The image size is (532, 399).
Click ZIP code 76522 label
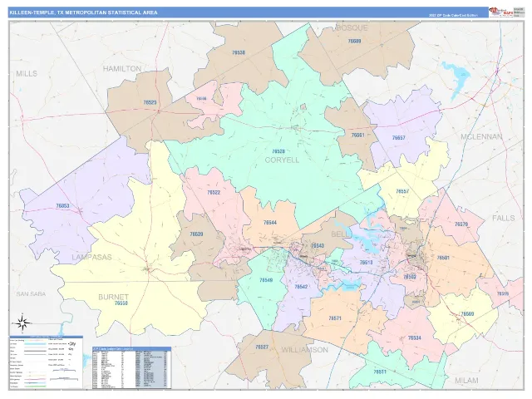click(214, 192)
